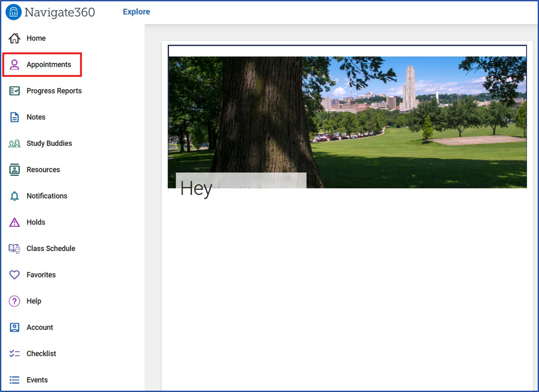Viewport: 539px width, 392px height.
Task: Go to Home in sidebar
Action: tap(36, 38)
